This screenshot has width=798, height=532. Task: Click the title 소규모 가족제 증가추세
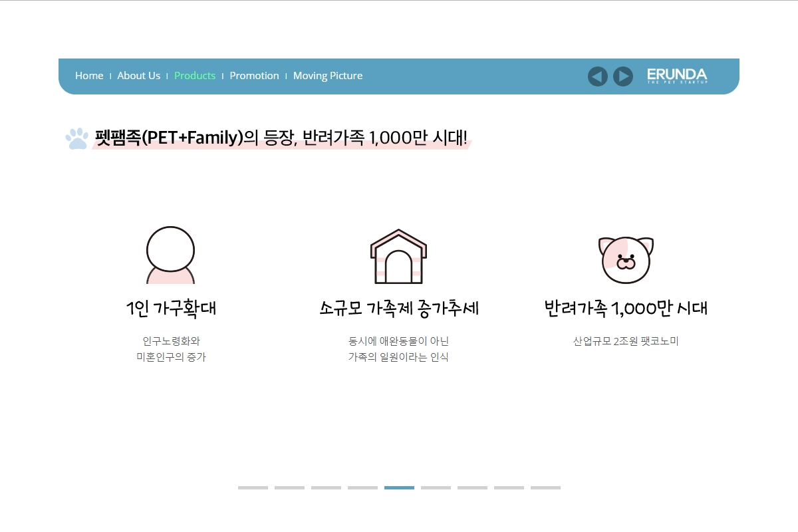coord(399,309)
